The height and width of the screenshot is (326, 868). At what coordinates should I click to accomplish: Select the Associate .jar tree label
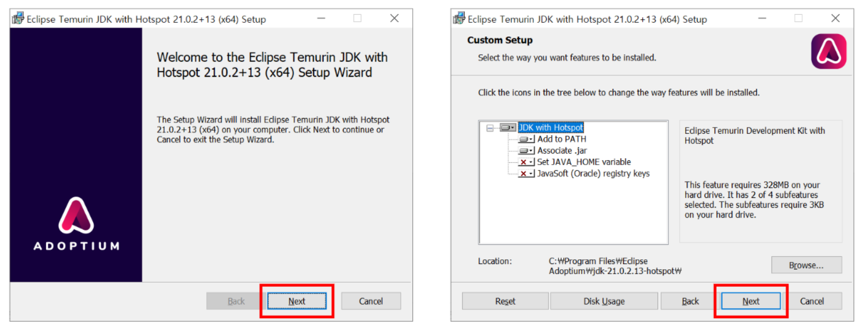pyautogui.click(x=562, y=151)
